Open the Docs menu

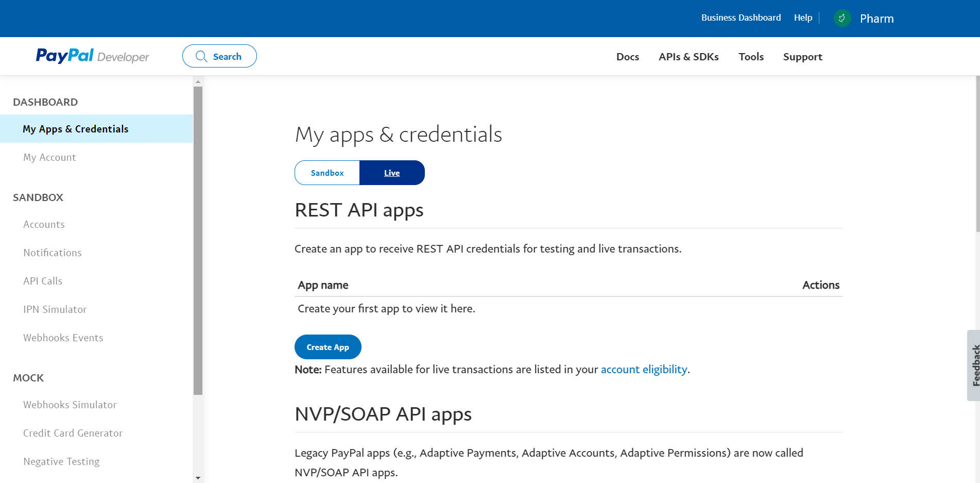click(627, 57)
